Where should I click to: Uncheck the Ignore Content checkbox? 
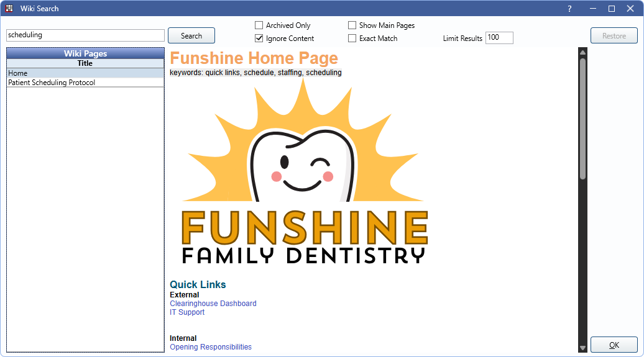(x=259, y=38)
